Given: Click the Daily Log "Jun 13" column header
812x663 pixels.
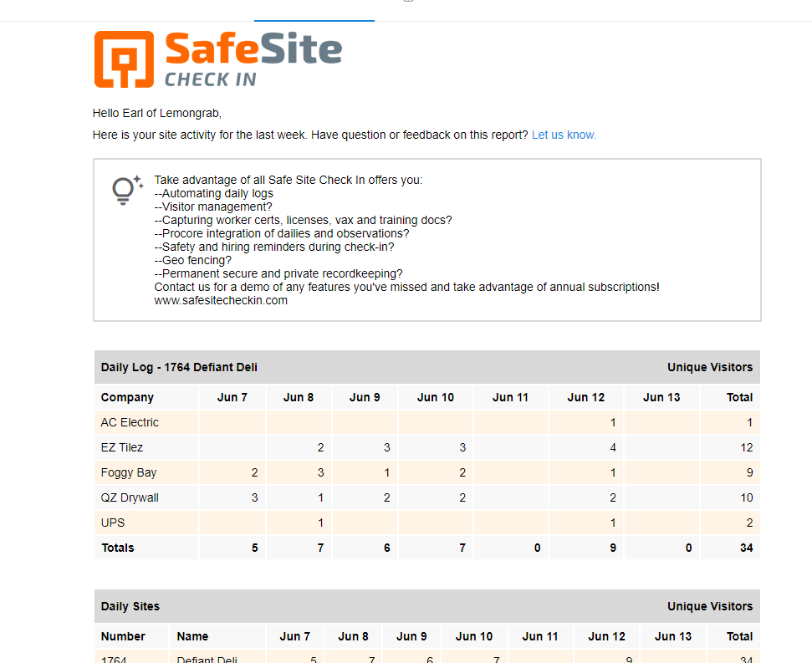Looking at the screenshot, I should pyautogui.click(x=661, y=397).
